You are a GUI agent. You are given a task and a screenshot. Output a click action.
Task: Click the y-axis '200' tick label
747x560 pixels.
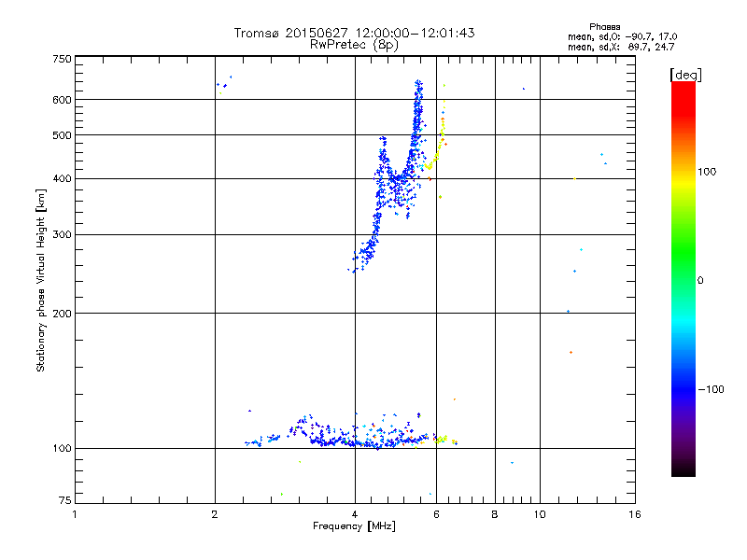tap(62, 314)
